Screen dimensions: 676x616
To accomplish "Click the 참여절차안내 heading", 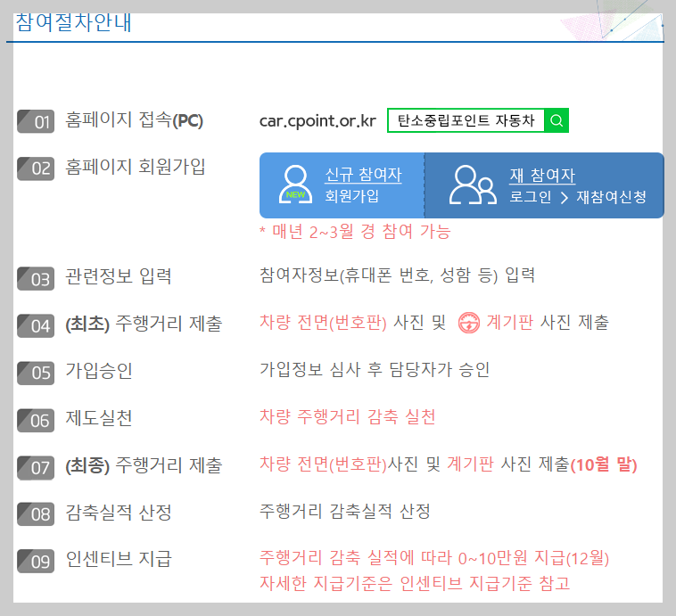I will (73, 23).
